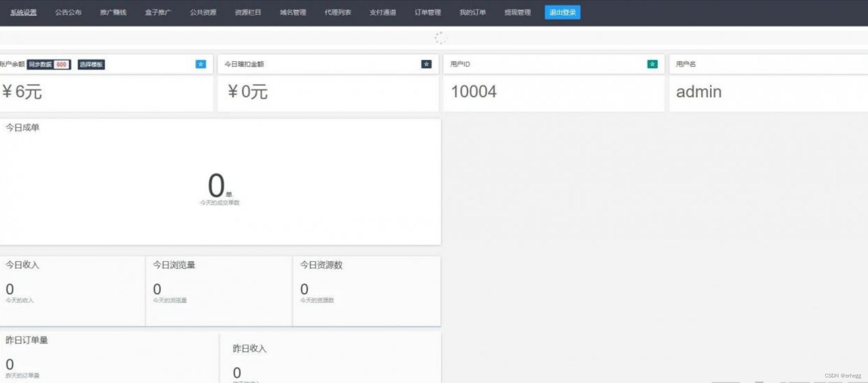Click the red 600 badge beside 同步数据
868x383 pixels.
(62, 64)
